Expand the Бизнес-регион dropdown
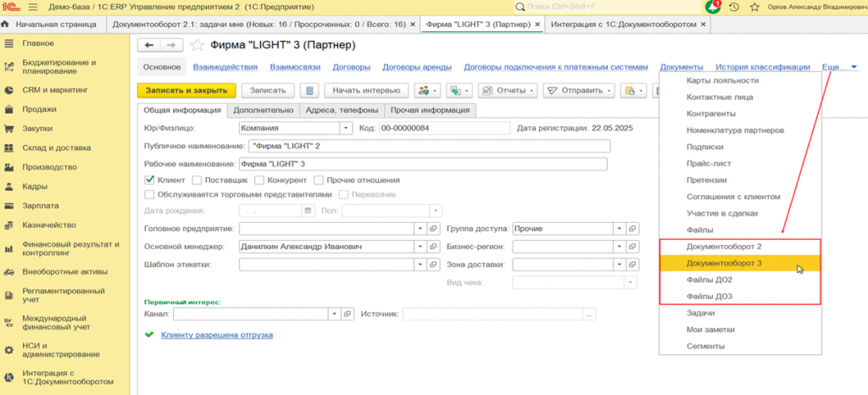The image size is (868, 395). 620,247
